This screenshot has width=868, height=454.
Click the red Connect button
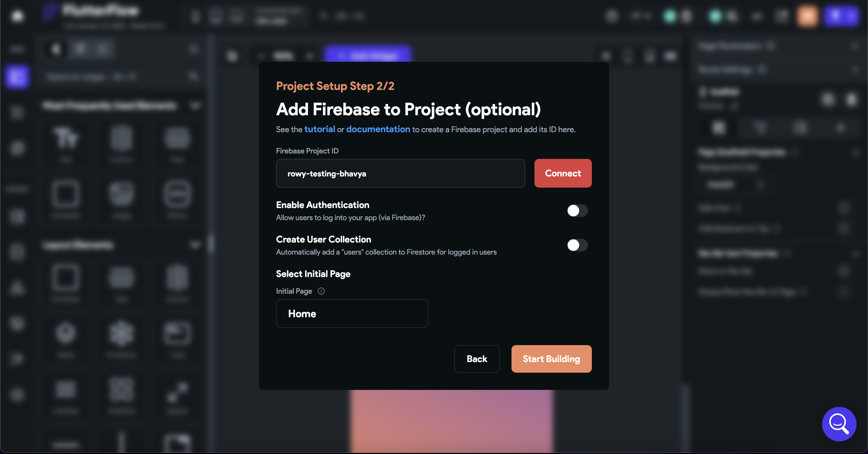click(x=563, y=173)
